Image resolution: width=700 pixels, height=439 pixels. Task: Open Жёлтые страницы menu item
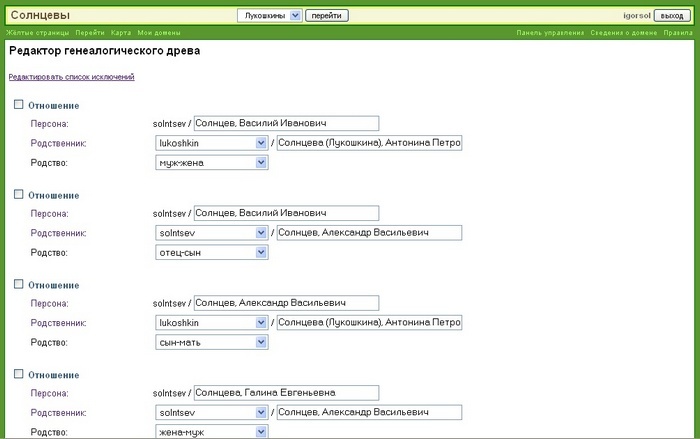37,33
